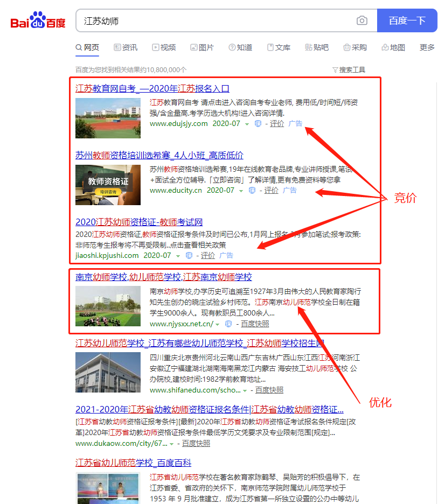The height and width of the screenshot is (504, 438).
Task: Open 江苏省幼儿师范学校_百度百科 result
Action: pos(133,463)
